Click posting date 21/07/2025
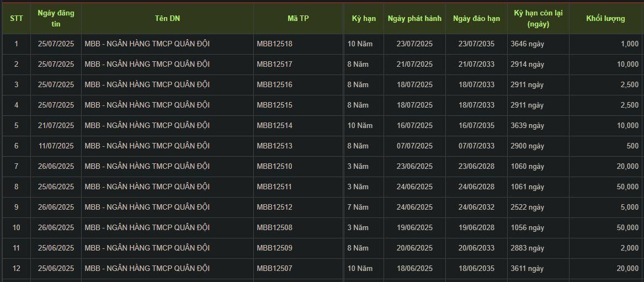 [56, 126]
